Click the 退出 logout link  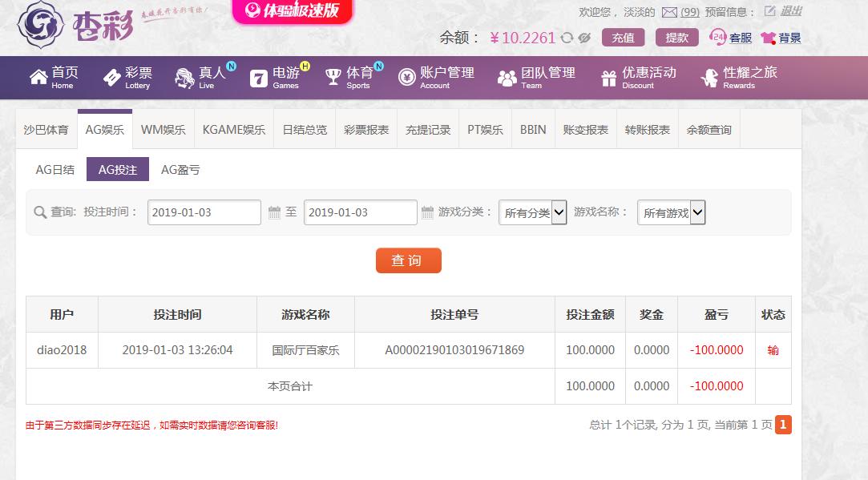791,11
